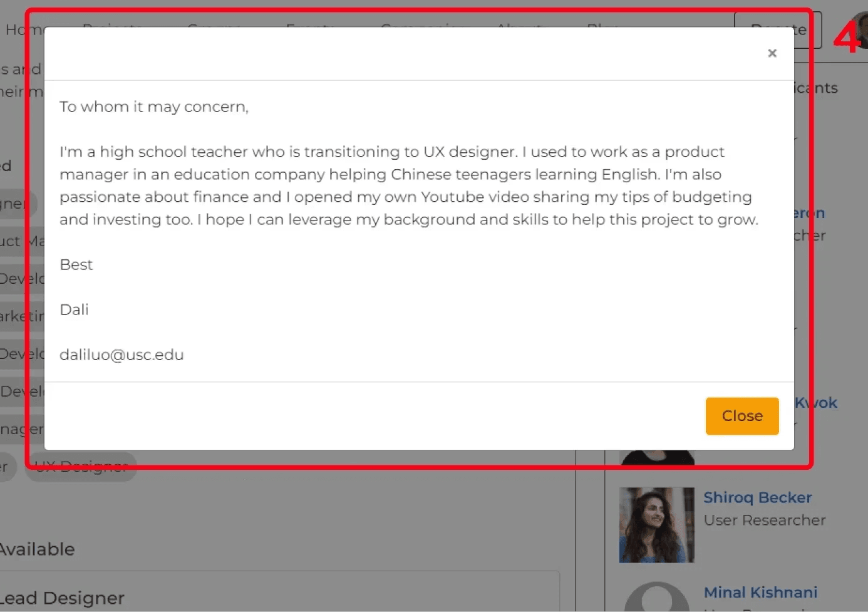
Task: Click Minal Kishnani's avatar placeholder
Action: pyautogui.click(x=656, y=597)
